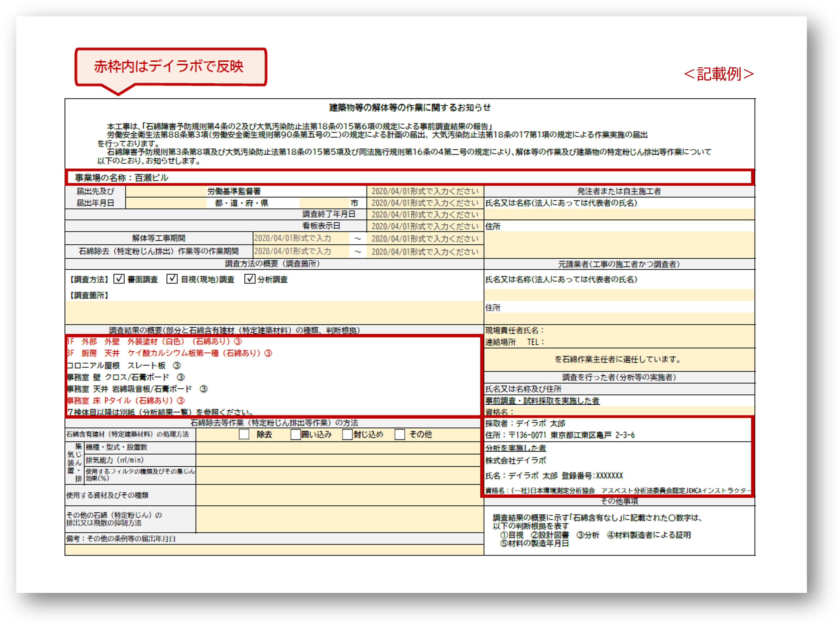Viewport: 840px width, 626px height.
Task: Click the 資格名： field under 事前調査
Action: (x=619, y=411)
